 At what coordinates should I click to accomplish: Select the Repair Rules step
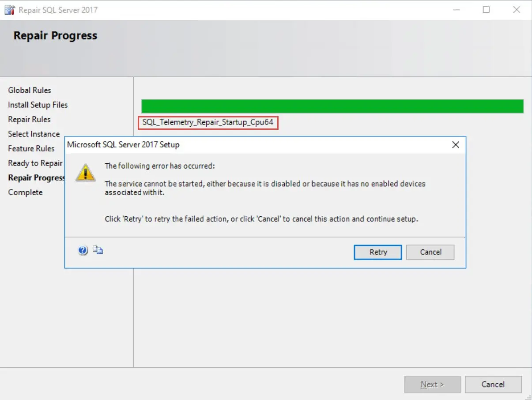pyautogui.click(x=29, y=119)
